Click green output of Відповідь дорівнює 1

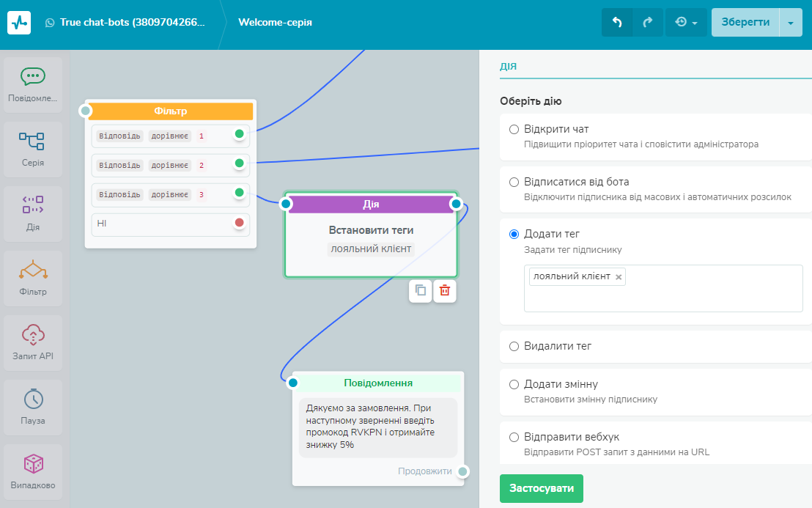239,134
